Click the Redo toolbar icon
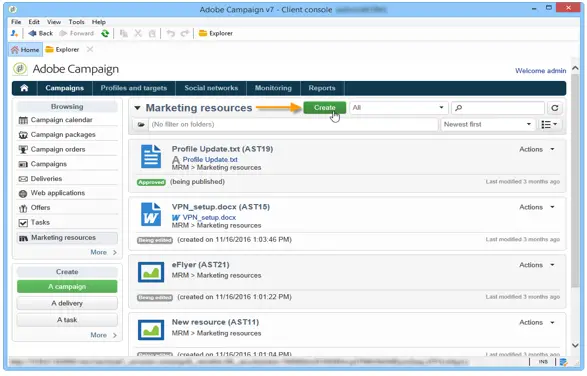 coord(185,33)
